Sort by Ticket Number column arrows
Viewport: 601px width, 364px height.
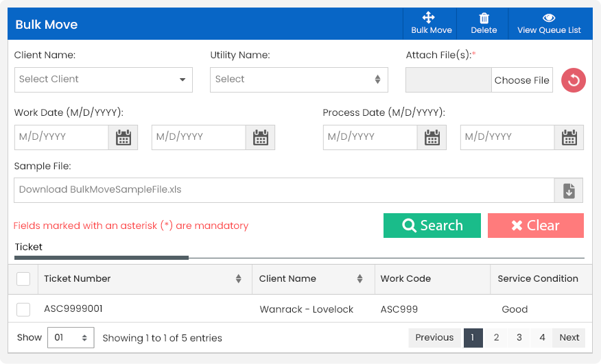(x=238, y=278)
